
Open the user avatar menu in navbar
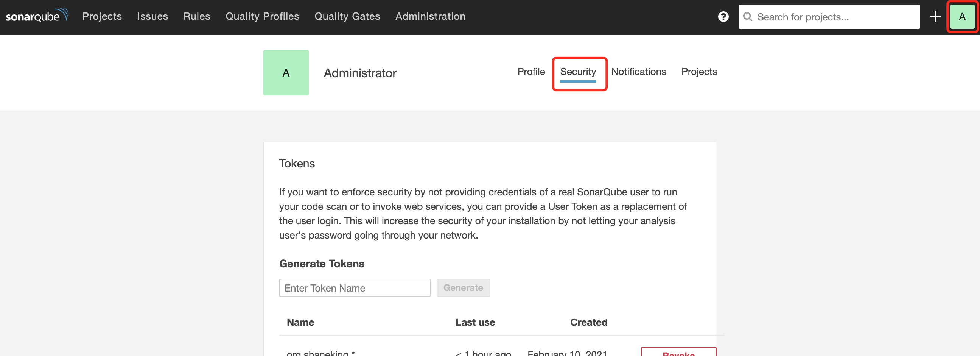(x=962, y=17)
